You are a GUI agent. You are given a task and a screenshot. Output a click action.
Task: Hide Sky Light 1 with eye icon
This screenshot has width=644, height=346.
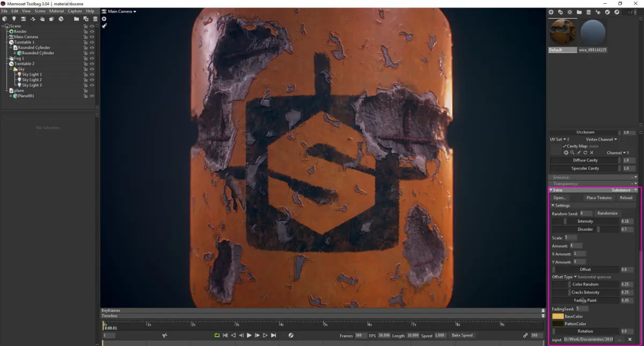[92, 75]
